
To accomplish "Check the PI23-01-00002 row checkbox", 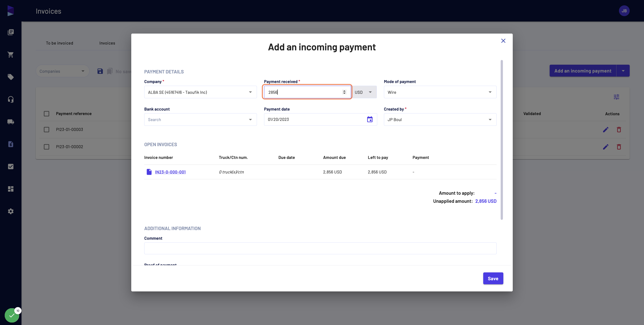I will click(x=47, y=147).
